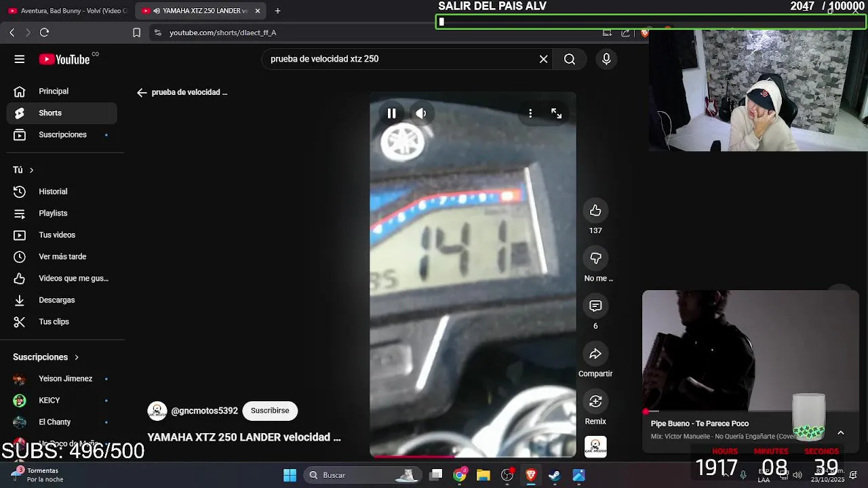This screenshot has width=868, height=488.
Task: Open the @gncmotos5392 channel name
Action: [x=204, y=411]
